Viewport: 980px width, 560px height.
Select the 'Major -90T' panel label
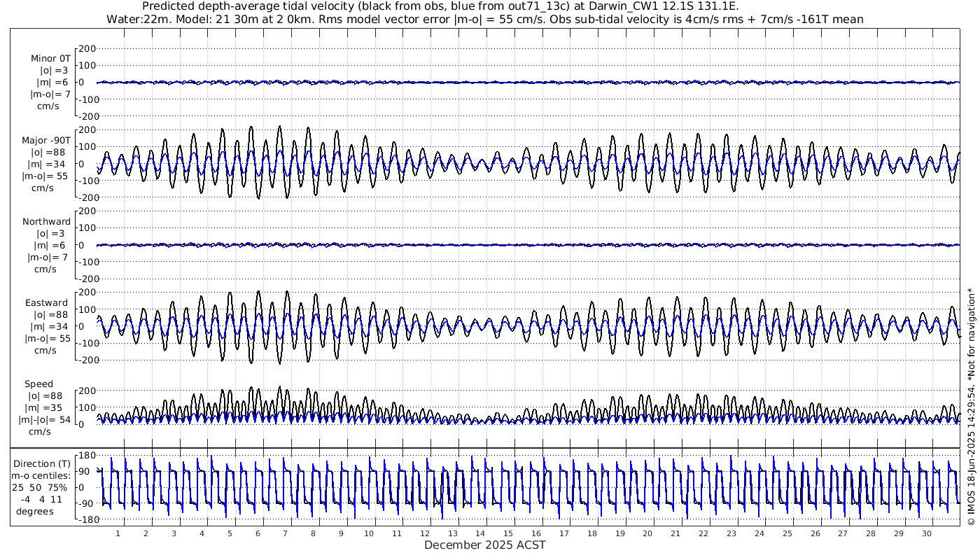(x=45, y=140)
